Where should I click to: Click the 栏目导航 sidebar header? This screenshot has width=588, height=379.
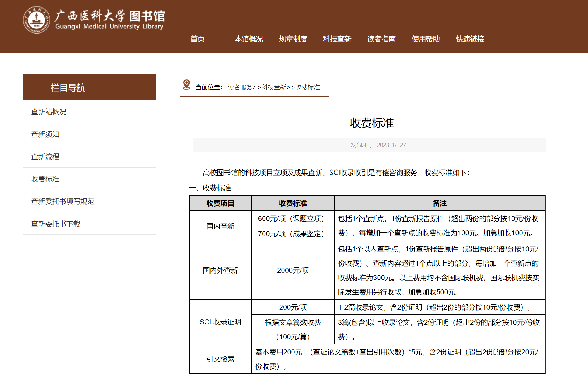[x=89, y=88]
